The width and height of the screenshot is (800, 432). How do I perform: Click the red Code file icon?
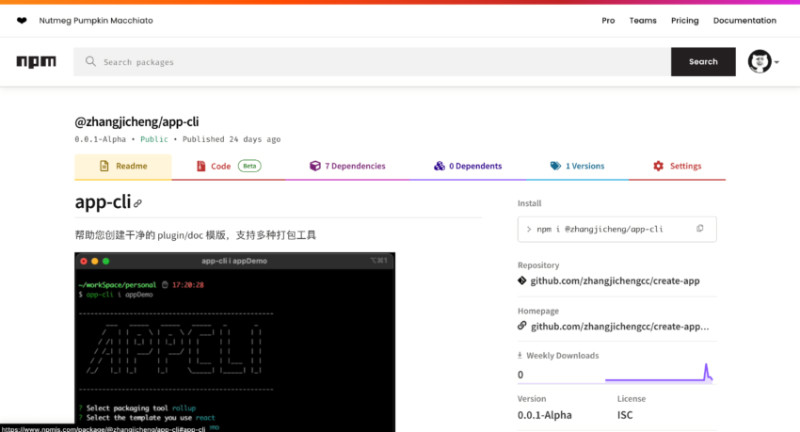coord(201,166)
